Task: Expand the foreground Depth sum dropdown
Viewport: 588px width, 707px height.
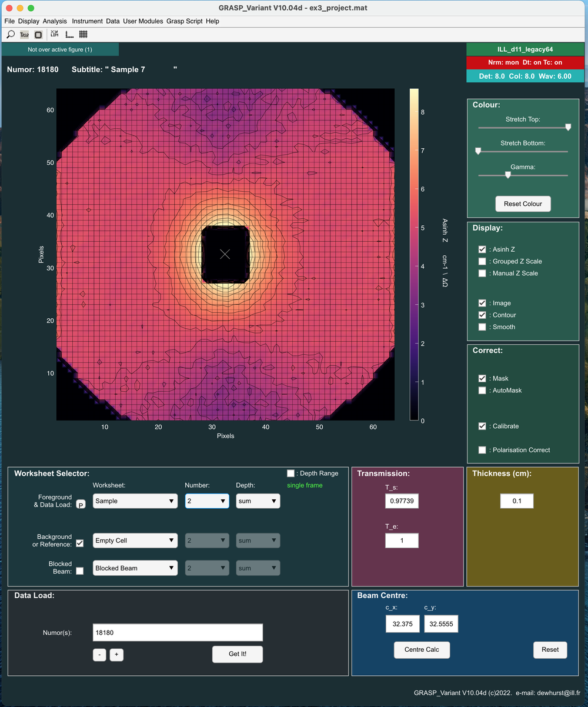Action: 258,501
